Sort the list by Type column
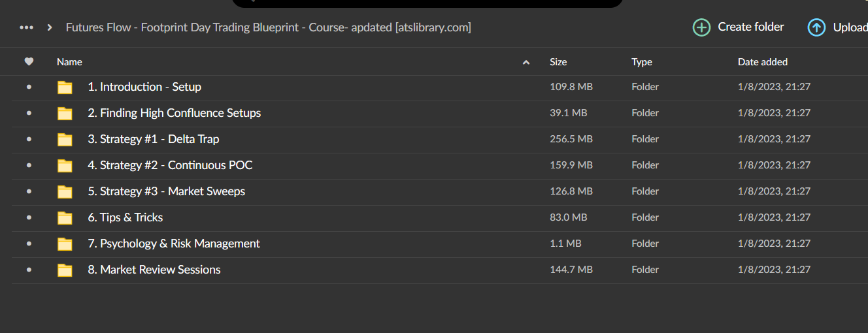 pos(641,62)
